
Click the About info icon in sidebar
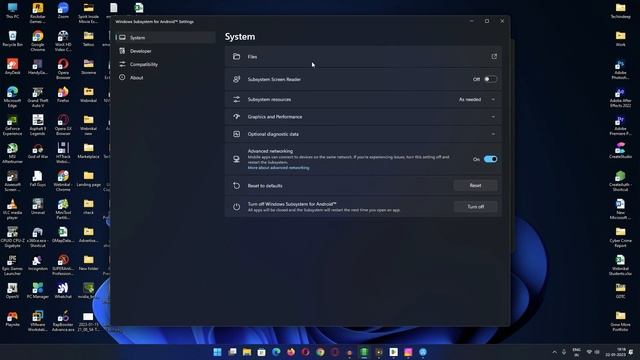[x=122, y=77]
